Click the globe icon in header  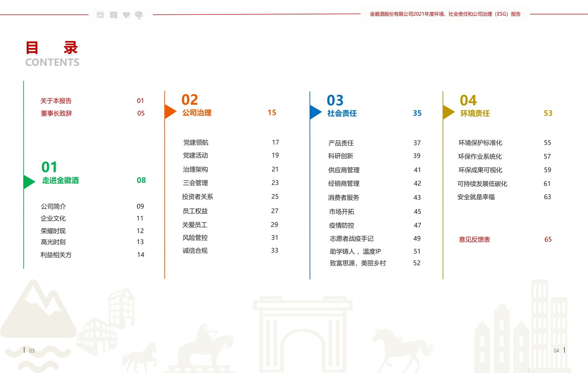click(139, 15)
